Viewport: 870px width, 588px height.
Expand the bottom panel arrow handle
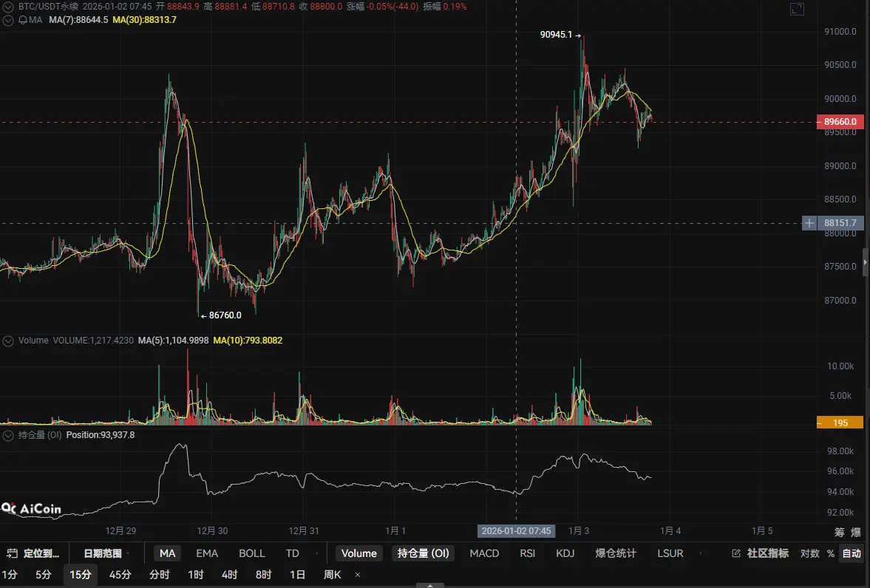click(x=430, y=585)
